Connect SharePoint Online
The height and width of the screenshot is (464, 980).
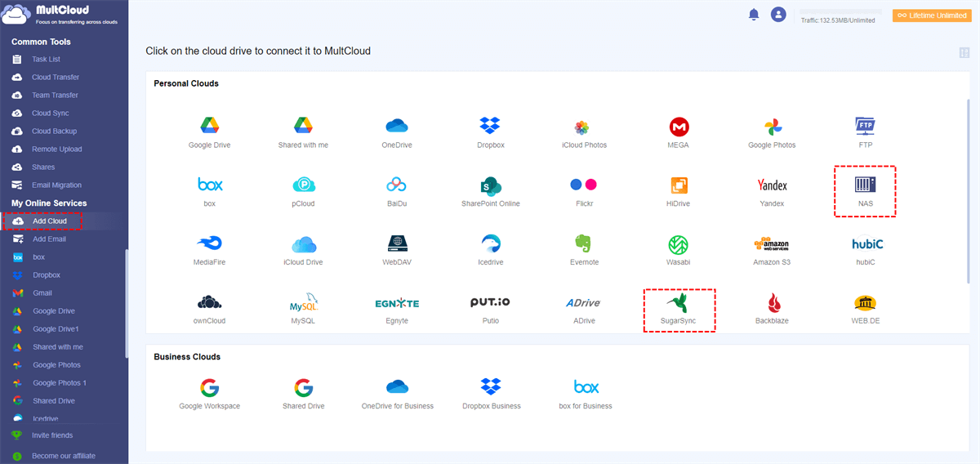tap(490, 185)
